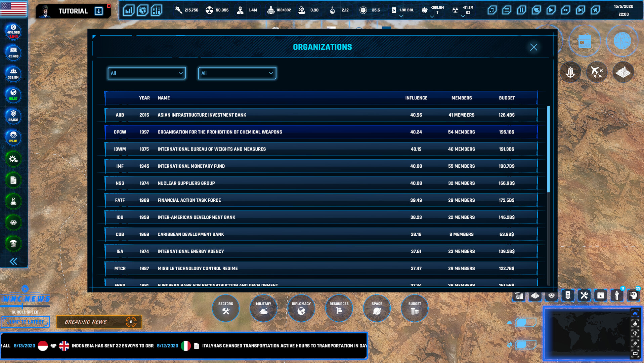Open the calendar star events icon
This screenshot has width=644, height=363.
click(x=600, y=295)
